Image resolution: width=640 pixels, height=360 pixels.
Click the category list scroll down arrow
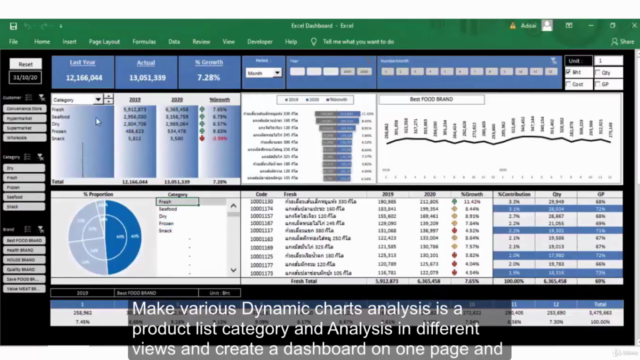pos(233,270)
